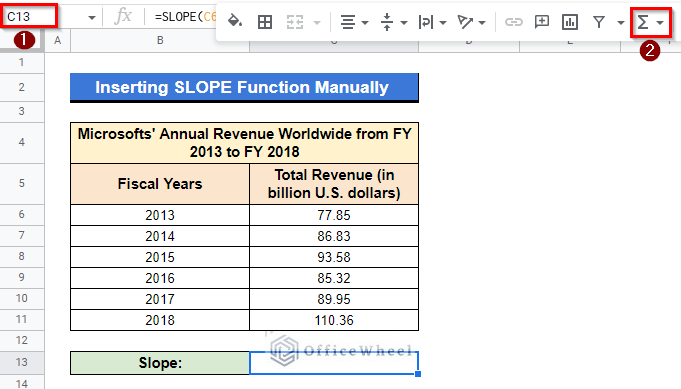Select row 13 header
Screen dimensions: 681x389
click(22, 362)
